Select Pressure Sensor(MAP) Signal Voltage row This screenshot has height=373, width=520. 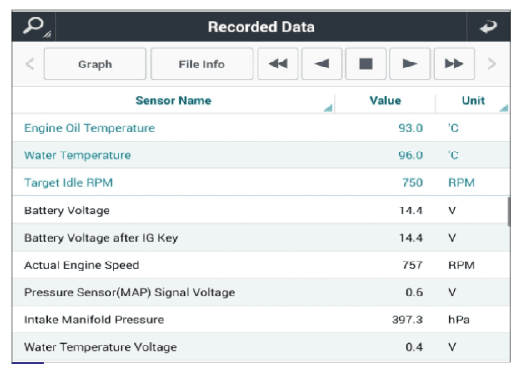point(261,292)
